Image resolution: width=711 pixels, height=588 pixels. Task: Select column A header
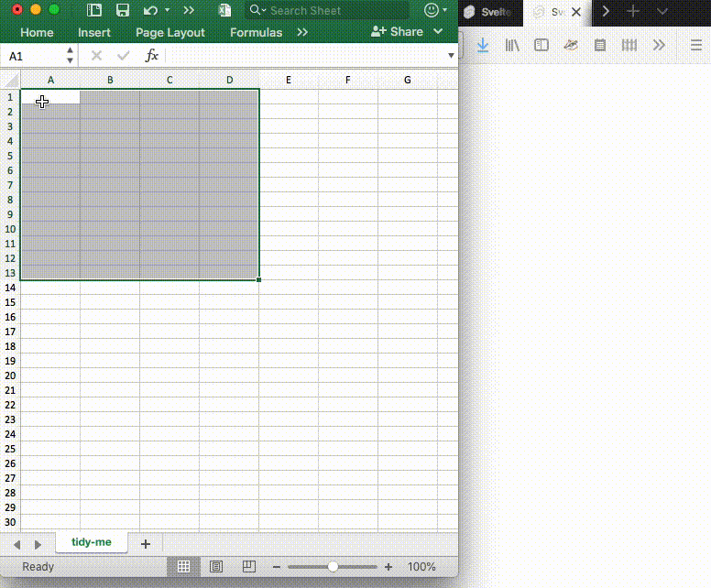[50, 81]
